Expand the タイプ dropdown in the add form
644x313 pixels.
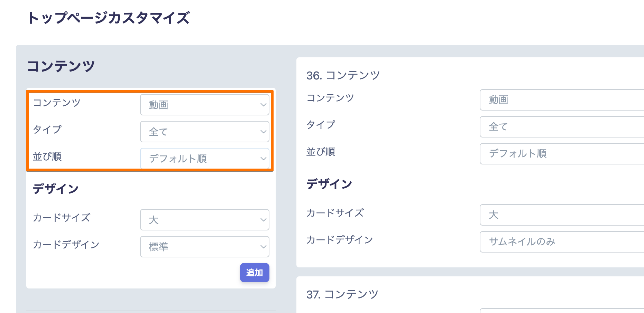[x=204, y=132]
